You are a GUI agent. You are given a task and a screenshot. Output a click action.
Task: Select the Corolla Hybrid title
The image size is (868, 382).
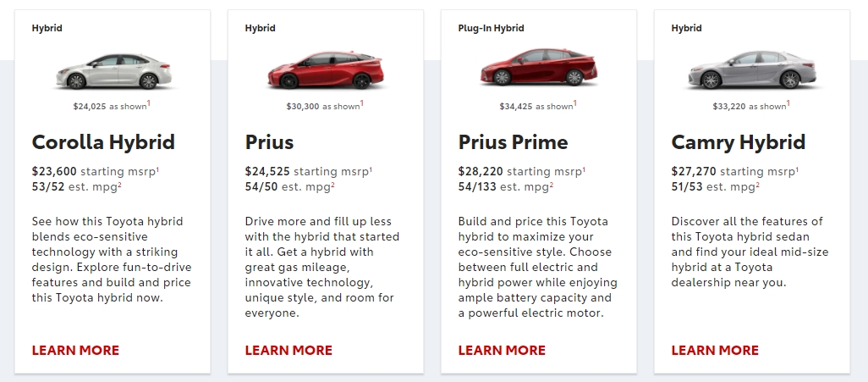(103, 142)
